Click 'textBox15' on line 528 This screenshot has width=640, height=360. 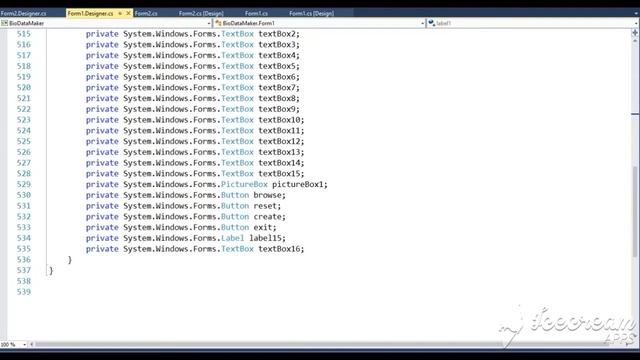pyautogui.click(x=279, y=173)
